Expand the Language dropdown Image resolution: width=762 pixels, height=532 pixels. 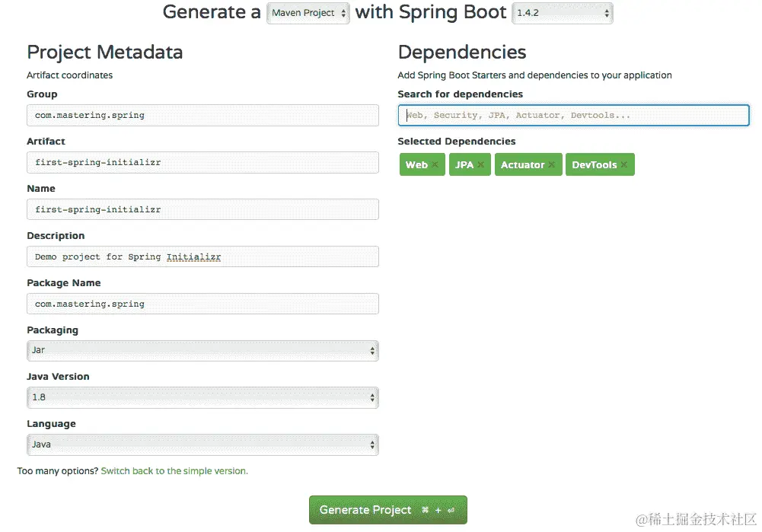coord(202,444)
